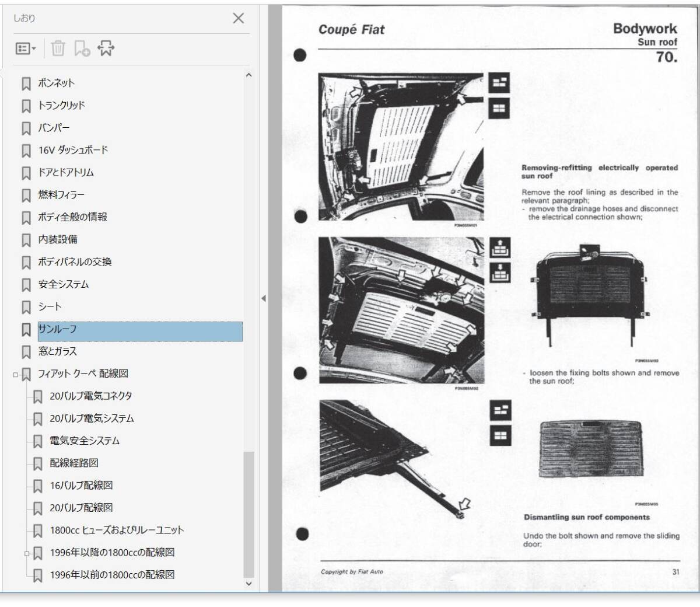Click the delete bookmark trash icon
This screenshot has height=607, width=700.
58,48
